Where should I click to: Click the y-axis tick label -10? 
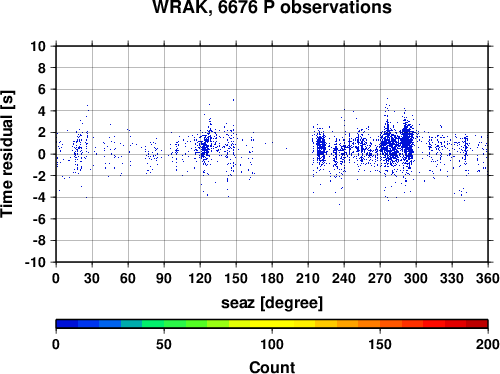click(x=35, y=262)
